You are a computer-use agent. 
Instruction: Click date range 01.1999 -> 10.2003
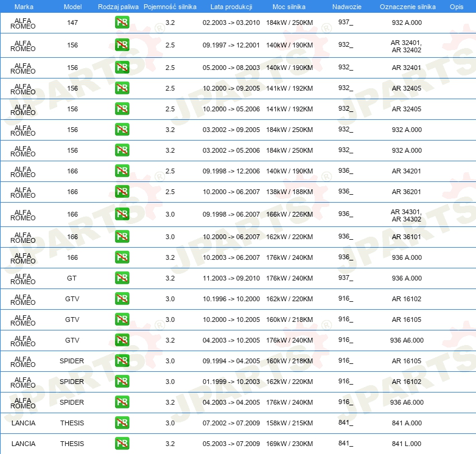pos(231,381)
